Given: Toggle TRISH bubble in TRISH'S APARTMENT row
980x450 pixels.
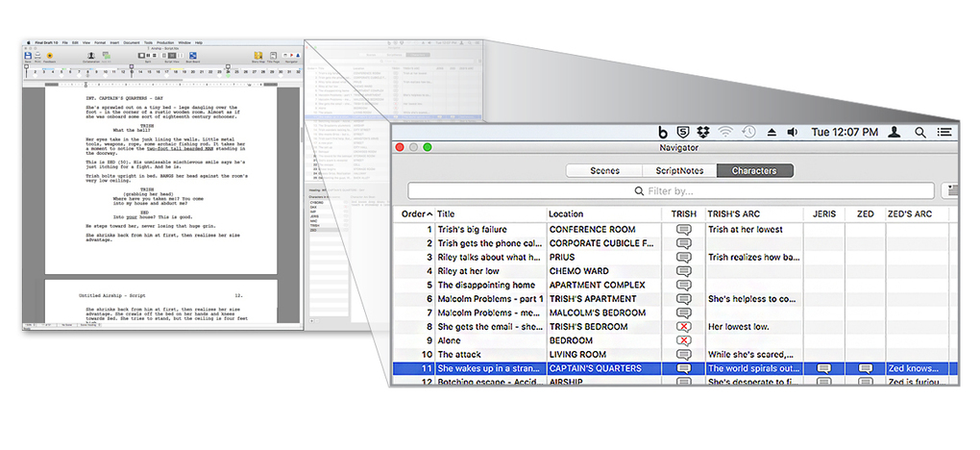Looking at the screenshot, I should coord(684,299).
